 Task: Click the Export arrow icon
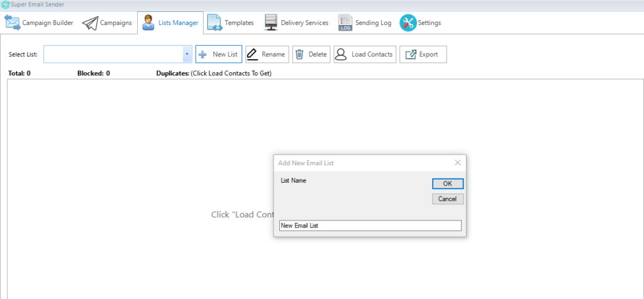(x=411, y=54)
